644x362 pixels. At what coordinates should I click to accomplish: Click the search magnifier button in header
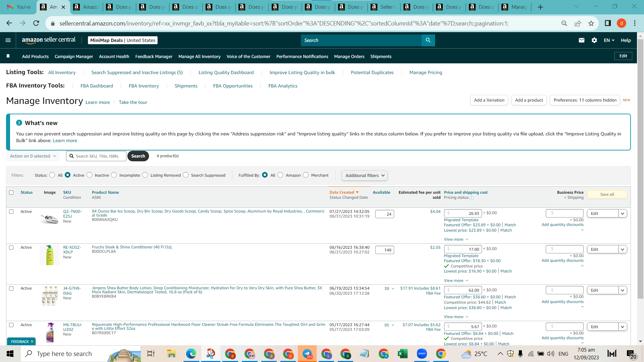pos(428,40)
